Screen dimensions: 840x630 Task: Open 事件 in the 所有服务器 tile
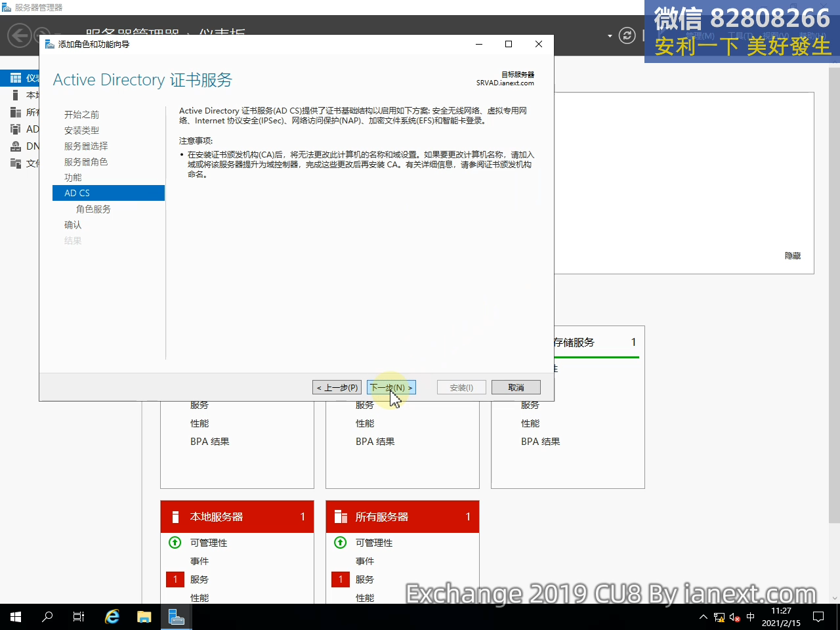click(x=365, y=561)
